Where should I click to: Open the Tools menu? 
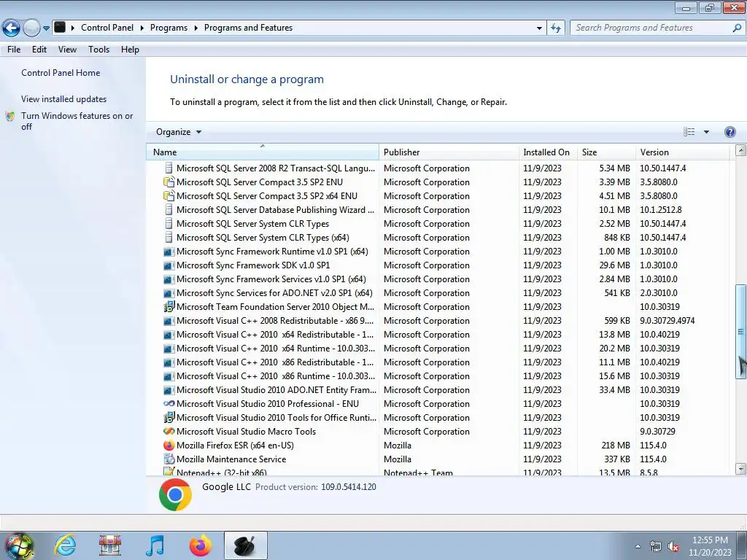click(x=98, y=50)
